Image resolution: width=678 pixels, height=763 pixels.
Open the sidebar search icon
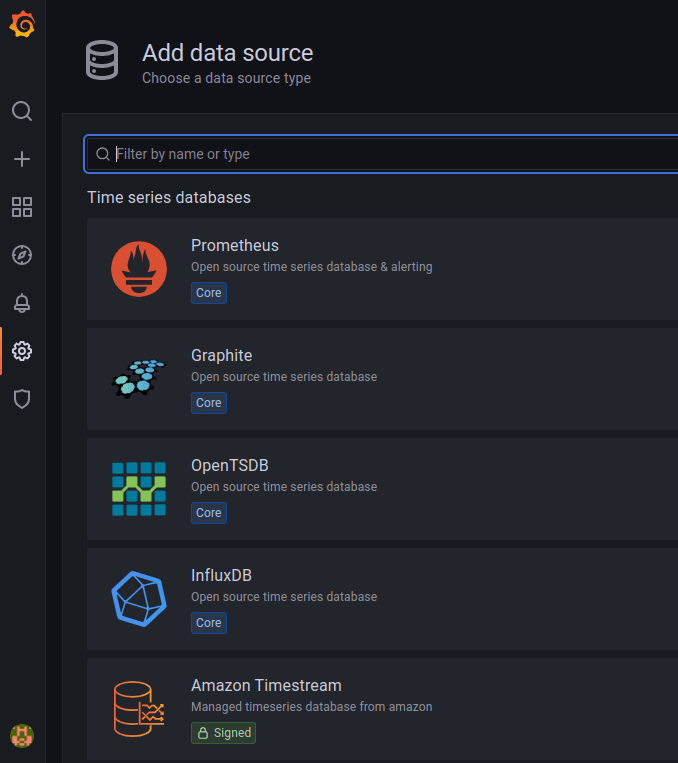22,111
